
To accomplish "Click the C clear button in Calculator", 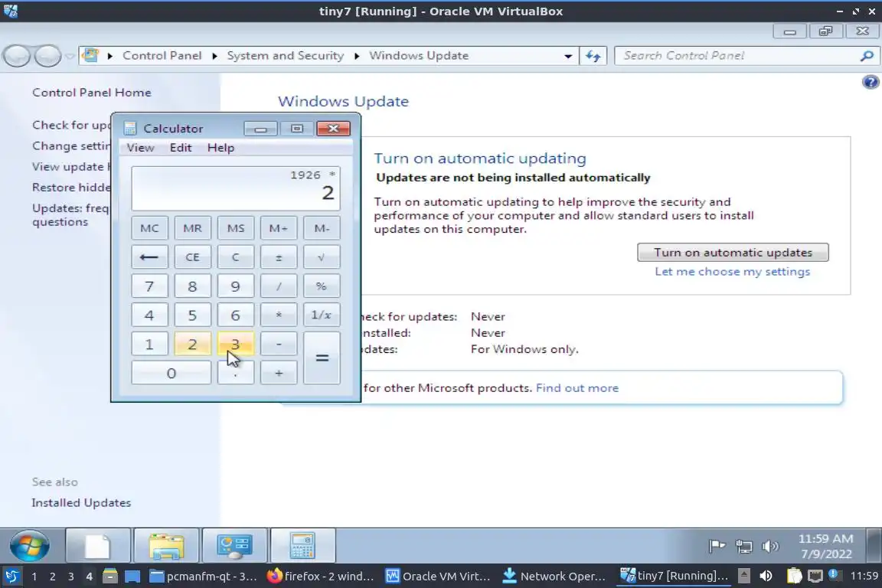I will click(235, 257).
